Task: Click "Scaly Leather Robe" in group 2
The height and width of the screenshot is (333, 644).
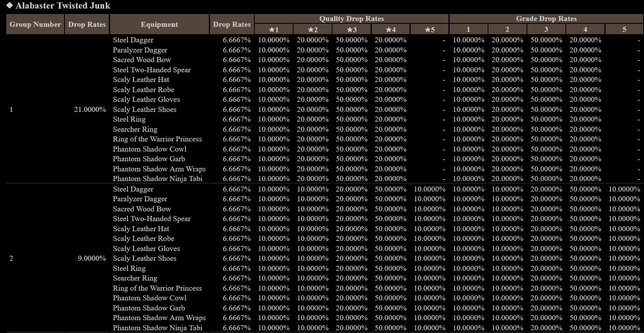Action: 143,239
